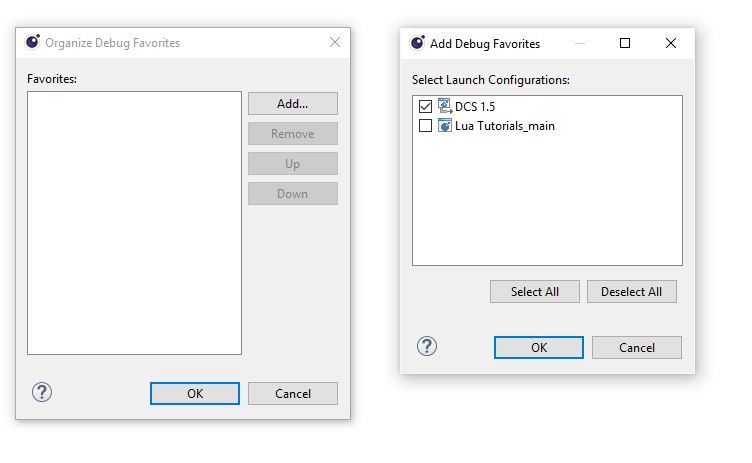Minimize the Add Debug Favorites dialog

(x=579, y=43)
